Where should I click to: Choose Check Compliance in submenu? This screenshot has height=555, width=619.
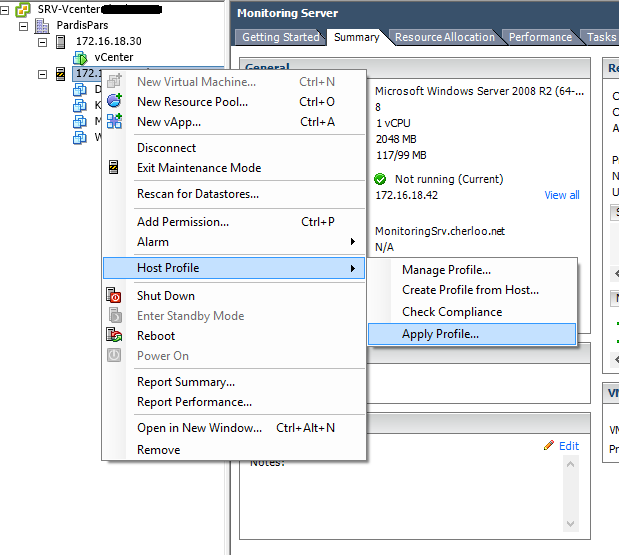coord(472,312)
